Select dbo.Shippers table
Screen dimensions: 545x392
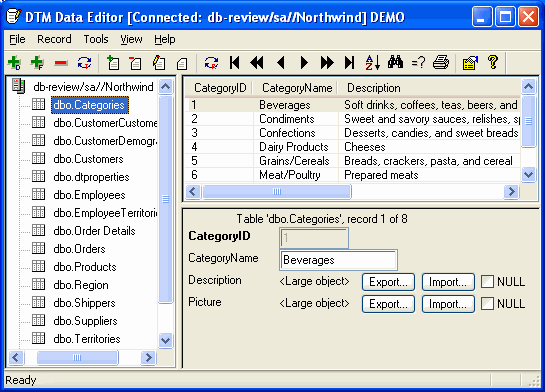[84, 303]
